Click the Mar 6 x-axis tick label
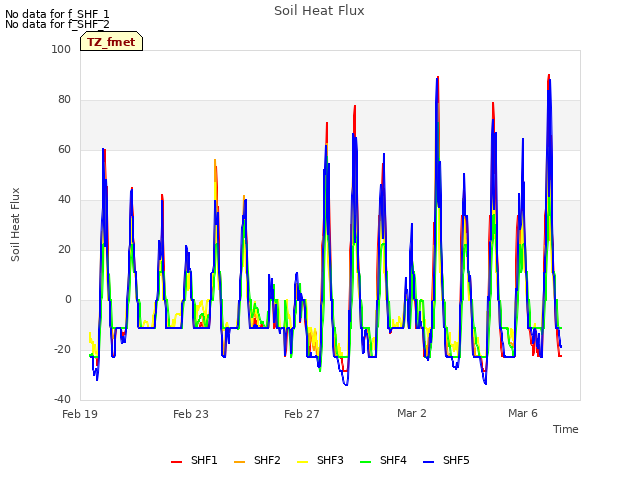Viewport: 640px width, 480px height. click(523, 413)
